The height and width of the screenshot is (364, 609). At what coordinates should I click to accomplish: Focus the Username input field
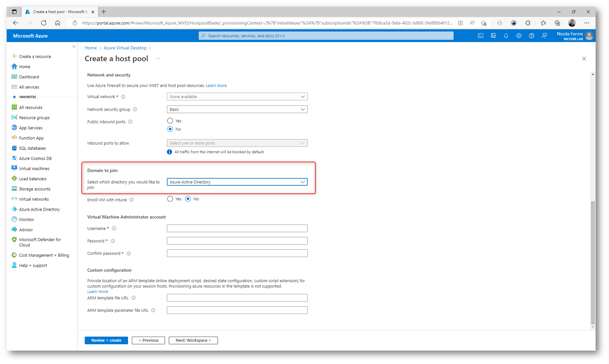click(x=237, y=228)
